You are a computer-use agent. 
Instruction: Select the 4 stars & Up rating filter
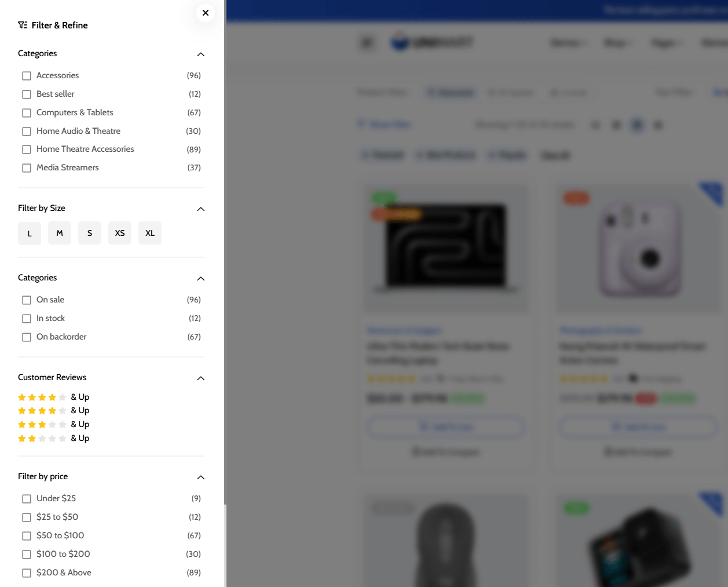point(53,398)
